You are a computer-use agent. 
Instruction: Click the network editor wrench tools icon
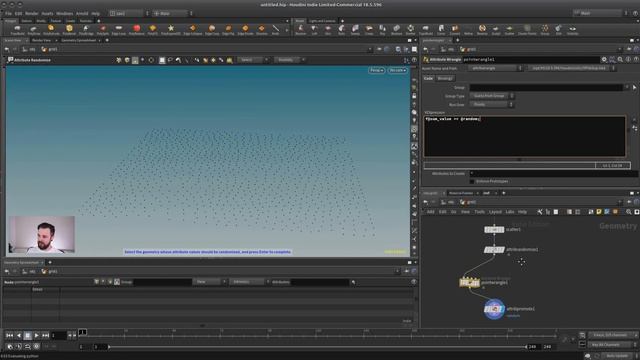pyautogui.click(x=540, y=212)
